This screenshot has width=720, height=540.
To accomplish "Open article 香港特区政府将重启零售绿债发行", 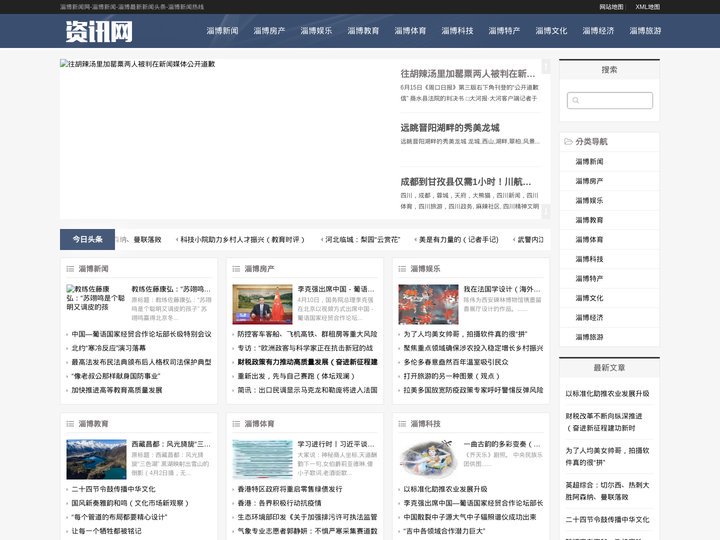I will click(x=290, y=489).
